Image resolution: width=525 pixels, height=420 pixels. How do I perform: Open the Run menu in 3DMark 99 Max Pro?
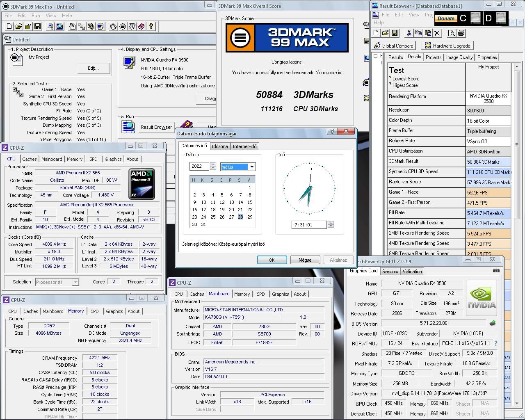(36, 16)
